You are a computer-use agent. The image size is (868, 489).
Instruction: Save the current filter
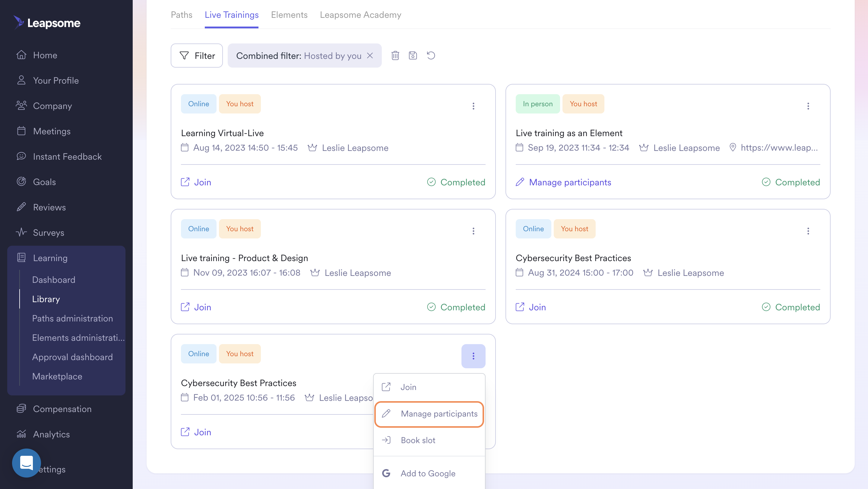[413, 55]
